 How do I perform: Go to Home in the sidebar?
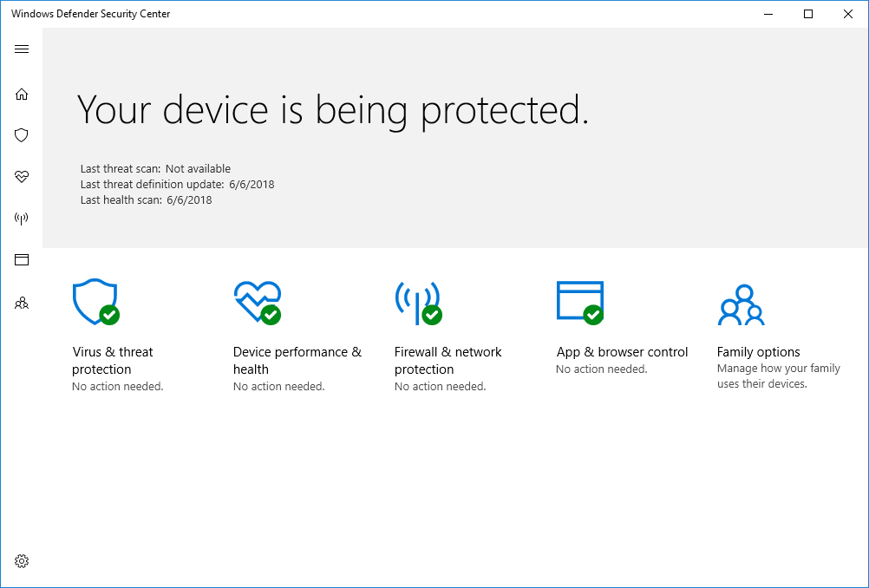click(x=22, y=94)
